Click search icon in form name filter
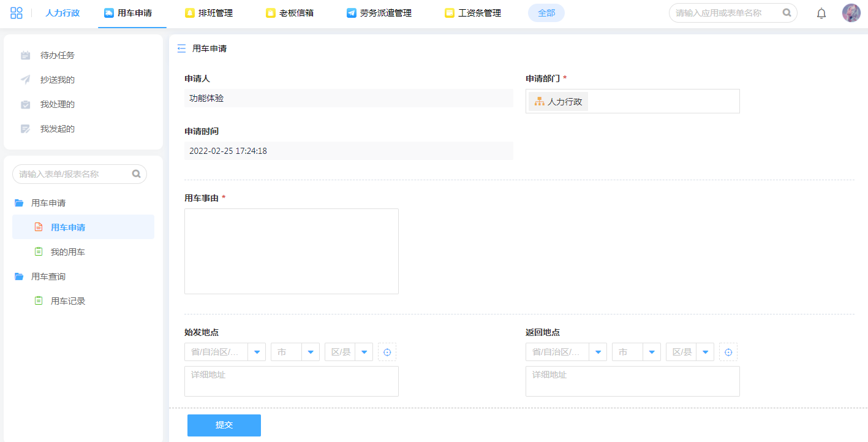868x442 pixels. coord(137,174)
